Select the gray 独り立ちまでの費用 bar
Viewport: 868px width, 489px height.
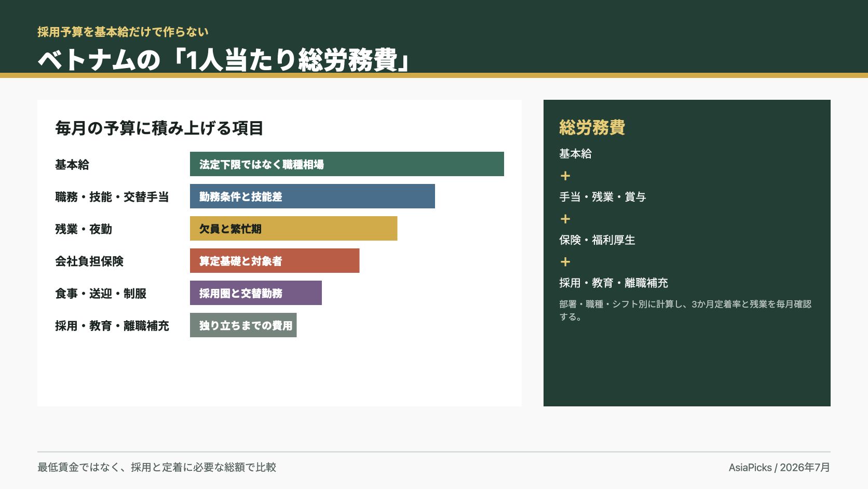click(243, 325)
